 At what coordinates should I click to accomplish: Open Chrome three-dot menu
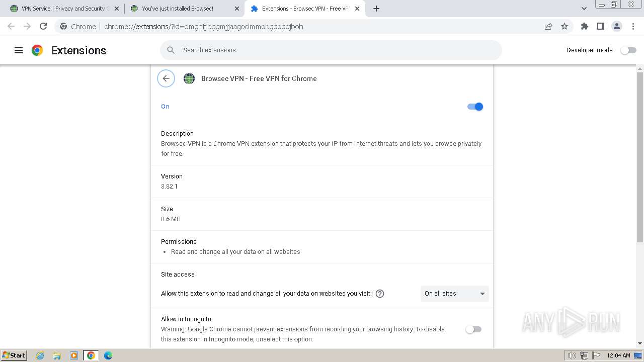click(633, 27)
